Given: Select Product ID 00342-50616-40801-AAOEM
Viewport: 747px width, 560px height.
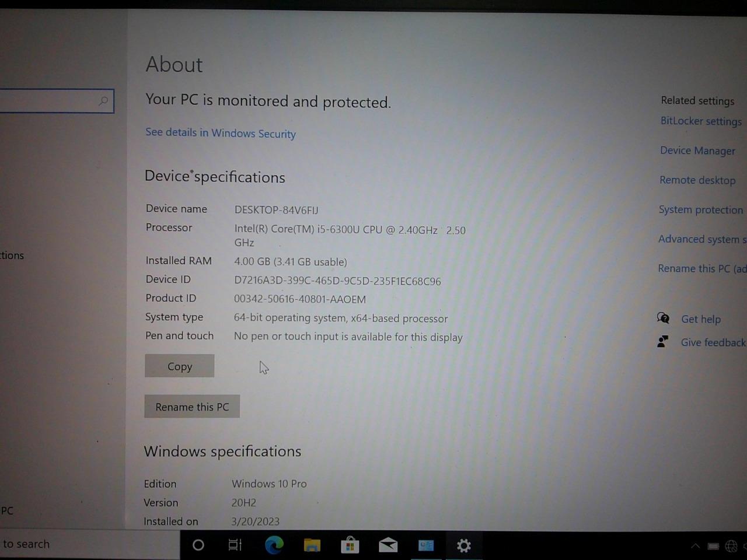Looking at the screenshot, I should point(300,299).
